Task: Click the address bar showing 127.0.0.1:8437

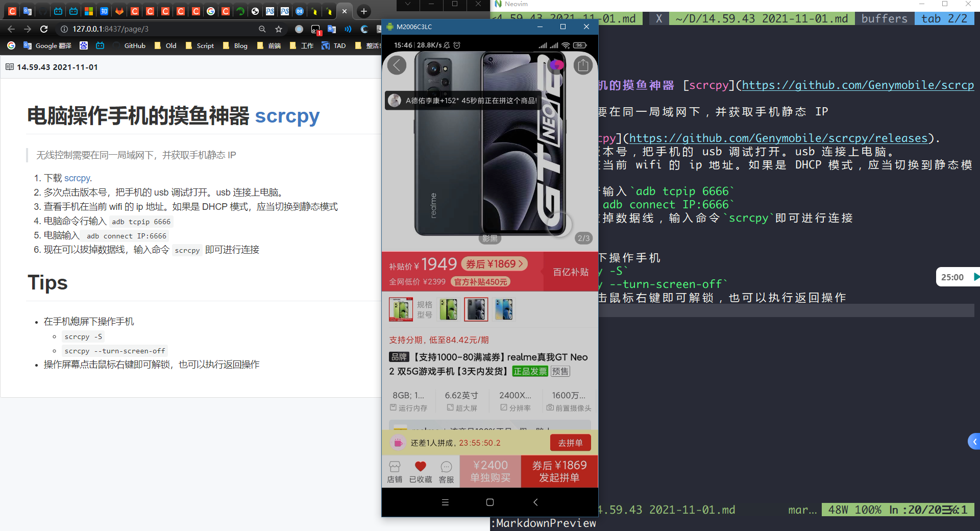Action: coord(153,29)
